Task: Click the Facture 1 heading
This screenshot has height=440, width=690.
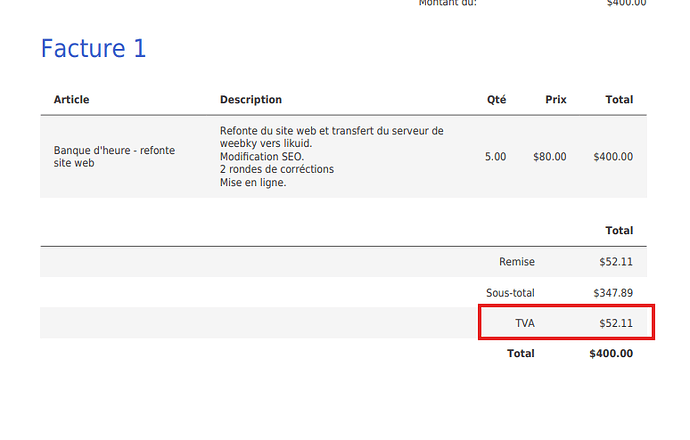Action: click(x=93, y=48)
